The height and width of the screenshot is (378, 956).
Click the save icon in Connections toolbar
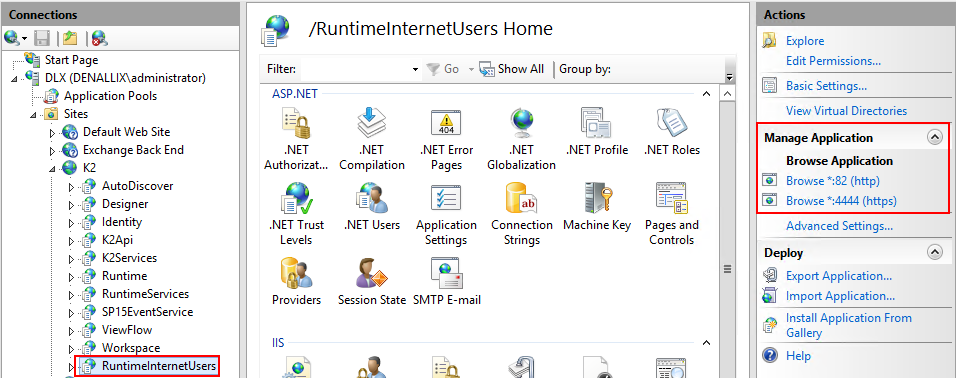click(42, 38)
